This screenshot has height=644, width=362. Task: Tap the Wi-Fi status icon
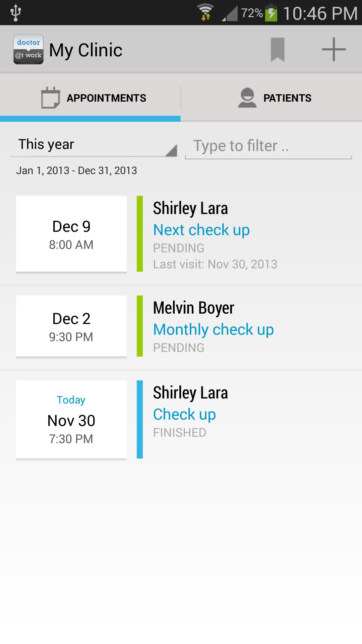[x=205, y=13]
